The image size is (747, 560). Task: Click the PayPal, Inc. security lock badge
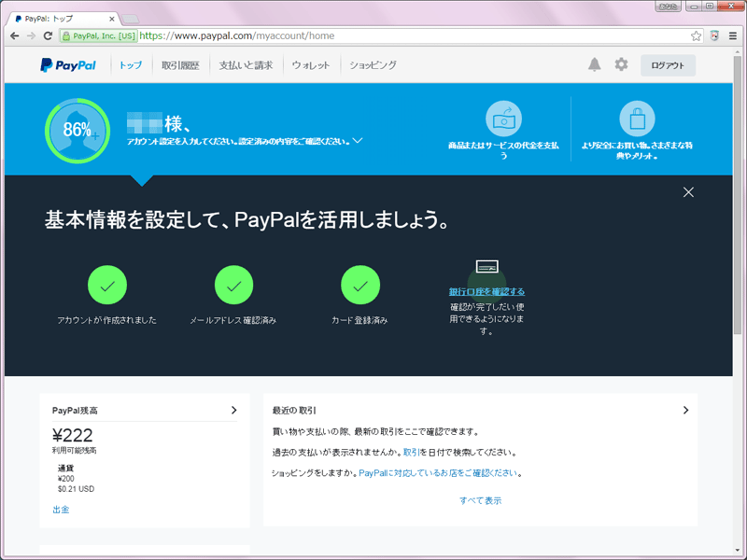[99, 35]
